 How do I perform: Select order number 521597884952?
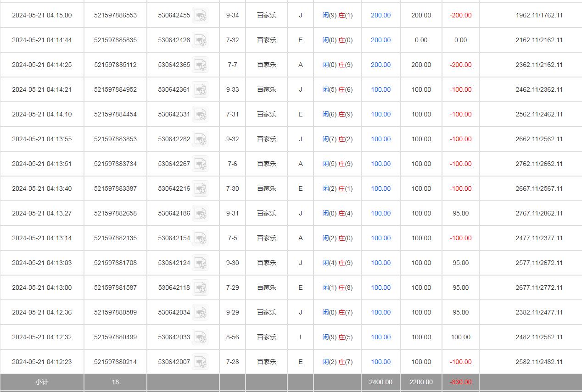click(x=115, y=89)
